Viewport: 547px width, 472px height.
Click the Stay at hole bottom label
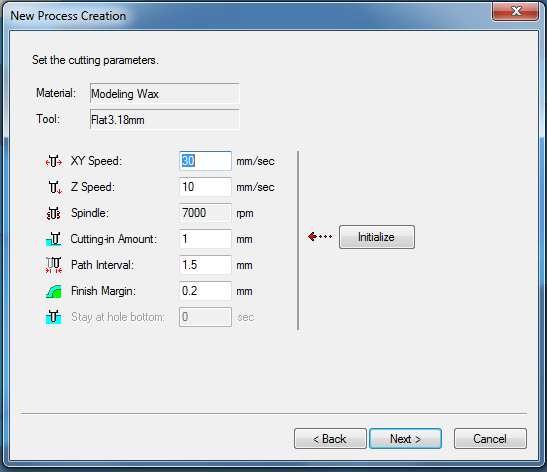(x=118, y=317)
